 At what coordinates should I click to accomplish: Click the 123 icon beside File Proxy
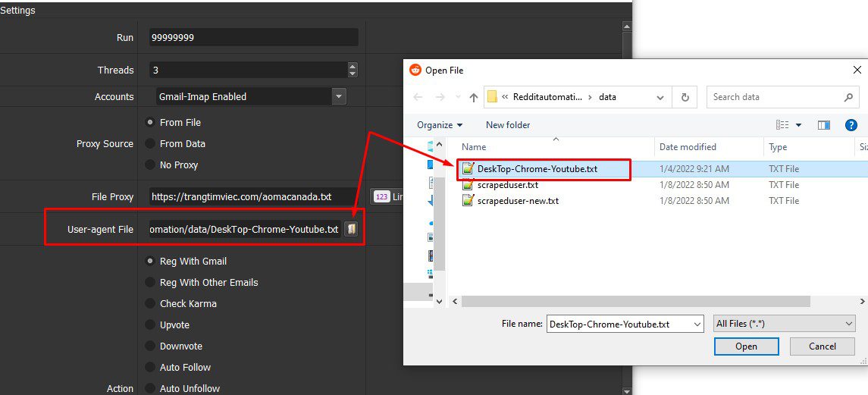[382, 196]
